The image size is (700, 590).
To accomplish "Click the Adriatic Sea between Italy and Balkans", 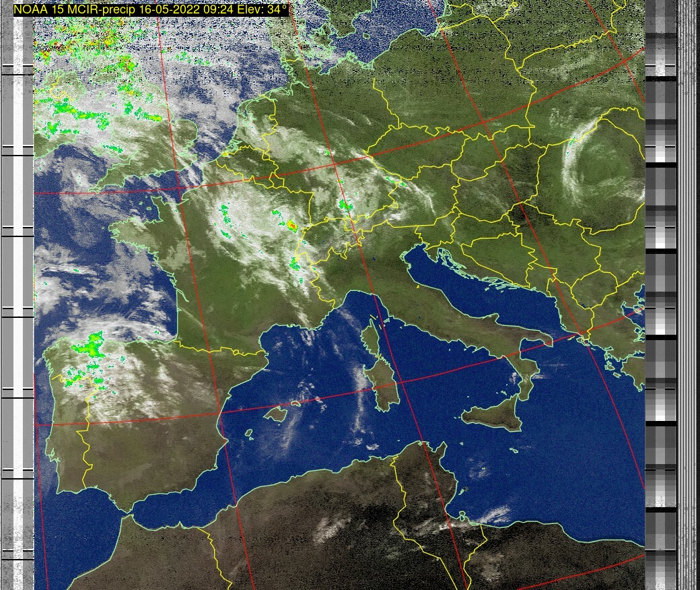I will 471,296.
